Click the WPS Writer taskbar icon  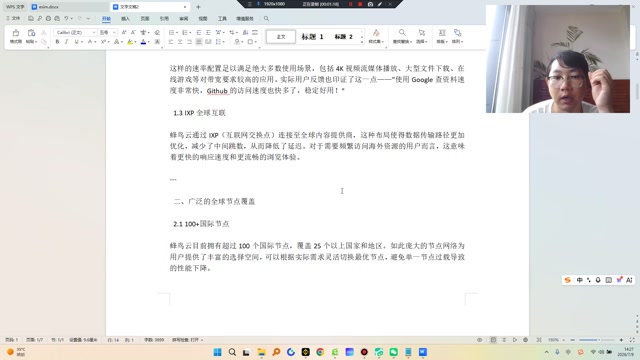point(423,352)
